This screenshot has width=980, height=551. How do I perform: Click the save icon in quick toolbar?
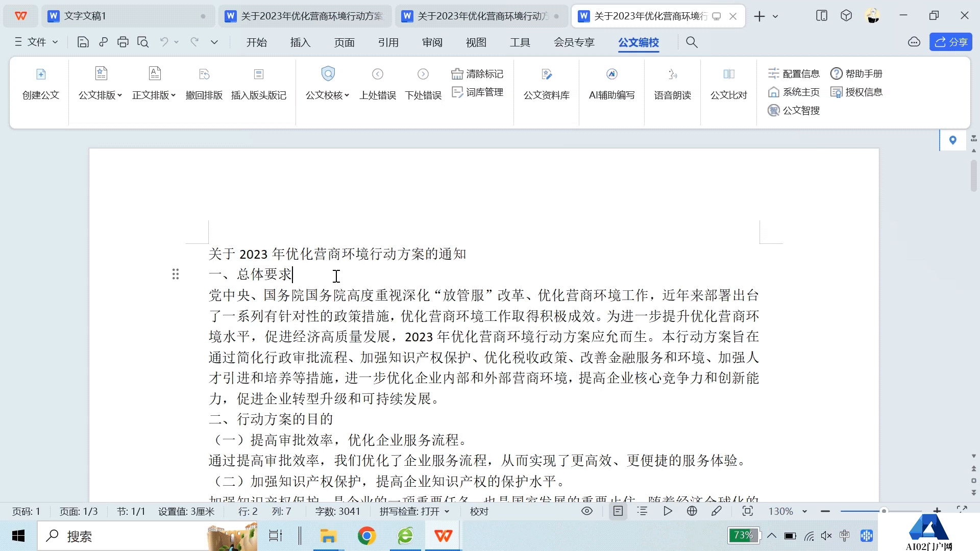point(83,42)
